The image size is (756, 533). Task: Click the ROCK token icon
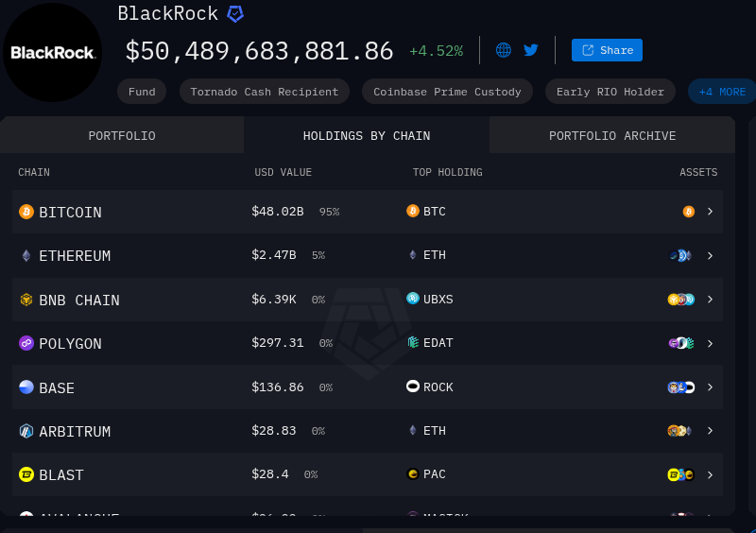tap(413, 387)
